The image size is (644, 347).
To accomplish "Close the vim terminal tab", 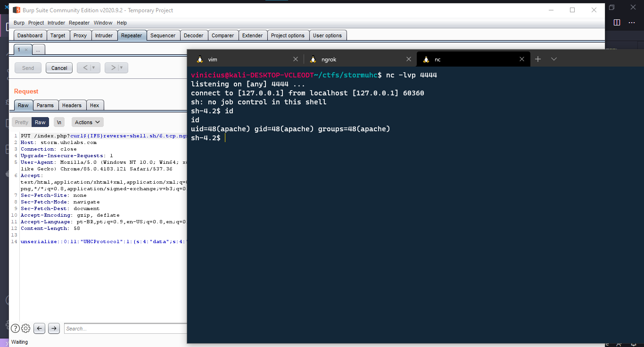I will coord(296,59).
